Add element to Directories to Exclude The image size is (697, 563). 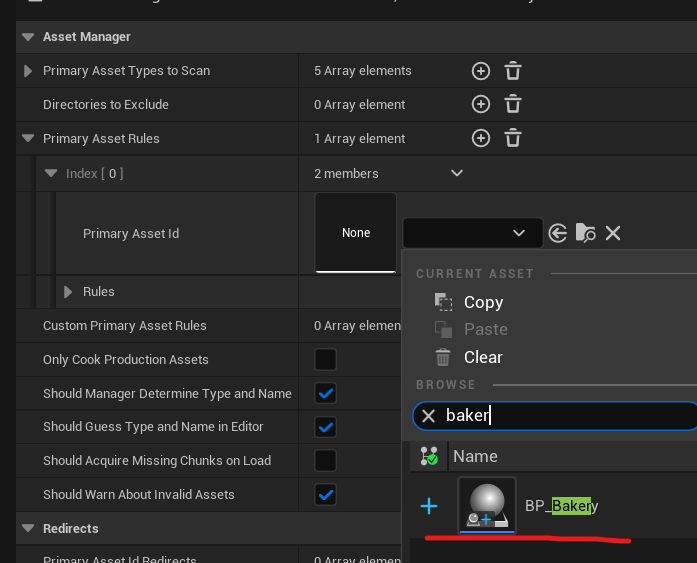point(481,105)
